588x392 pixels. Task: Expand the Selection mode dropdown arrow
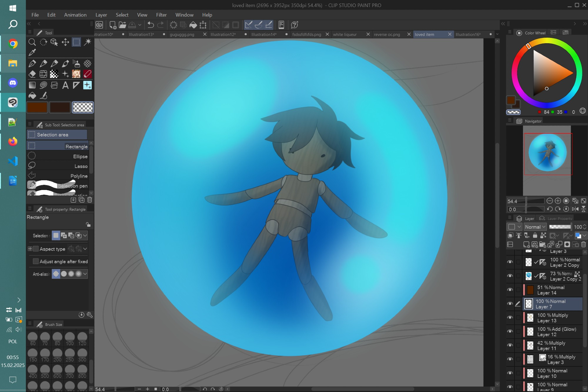pyautogui.click(x=85, y=235)
